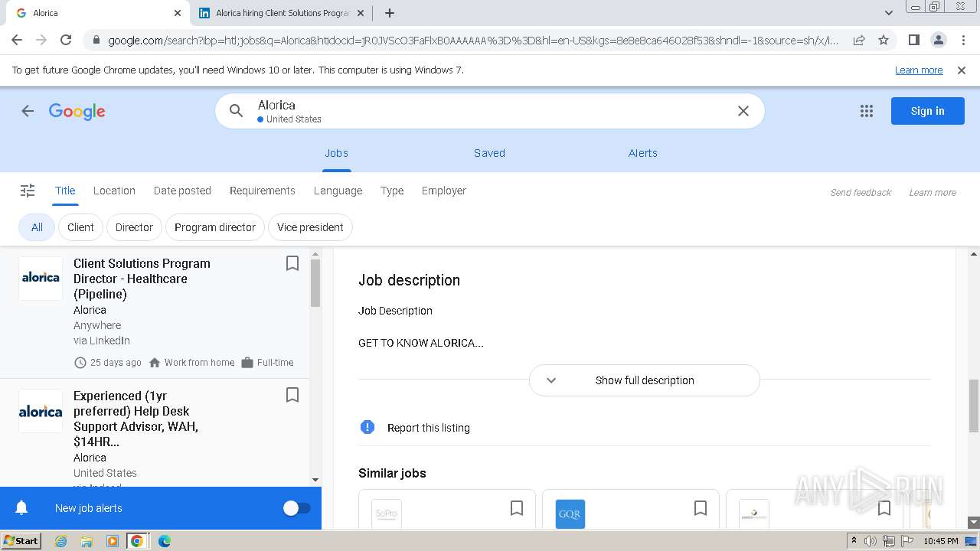Screen dimensions: 980x551
Task: Select the Jobs tab
Action: (x=336, y=153)
